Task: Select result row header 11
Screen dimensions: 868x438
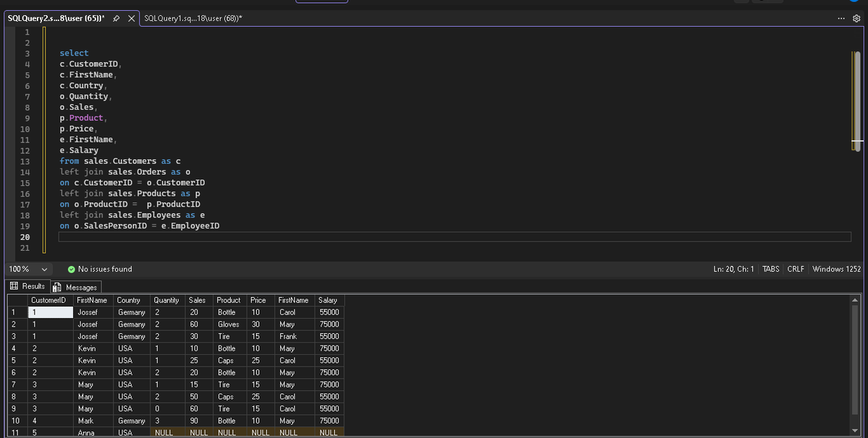Action: pos(16,433)
